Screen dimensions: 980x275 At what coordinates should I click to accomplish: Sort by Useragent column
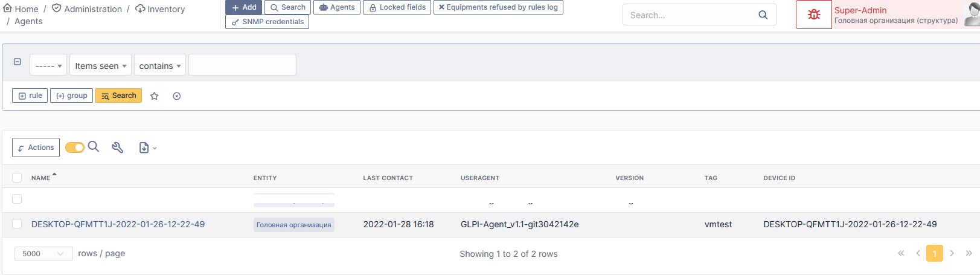point(480,178)
